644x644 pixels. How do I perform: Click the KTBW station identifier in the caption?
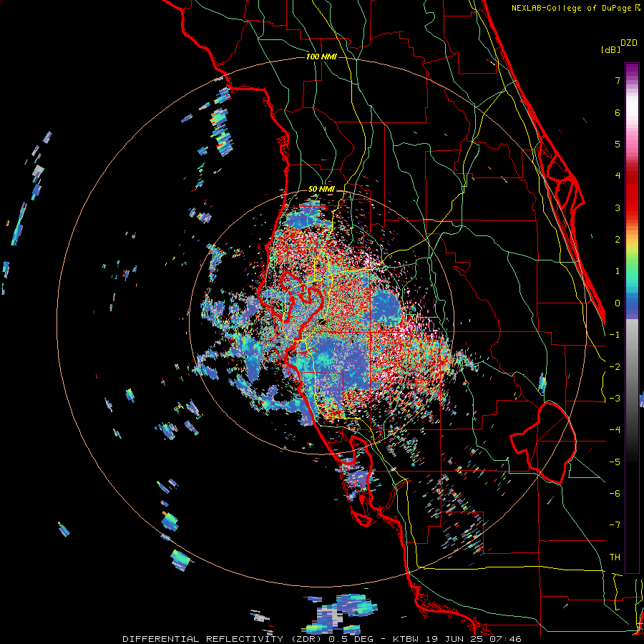point(406,639)
